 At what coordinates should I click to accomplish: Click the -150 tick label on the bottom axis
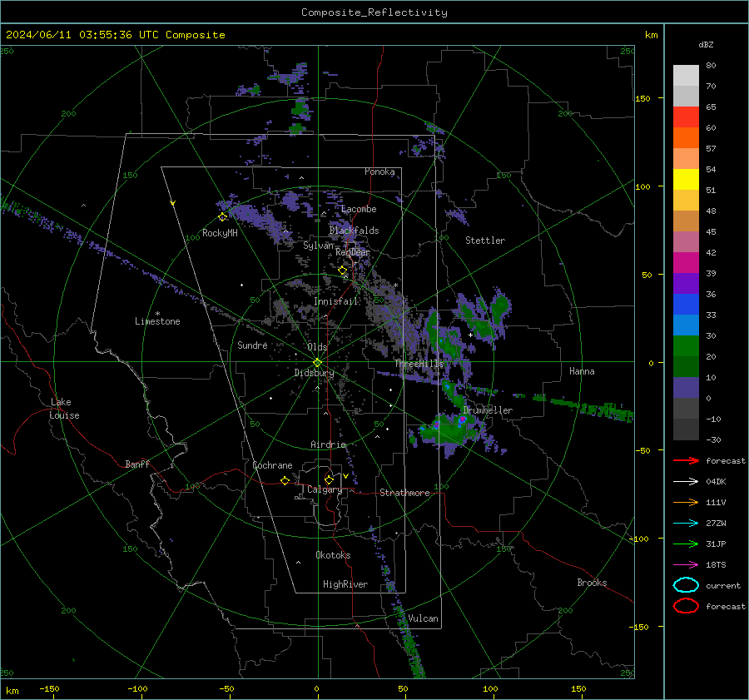click(x=49, y=688)
